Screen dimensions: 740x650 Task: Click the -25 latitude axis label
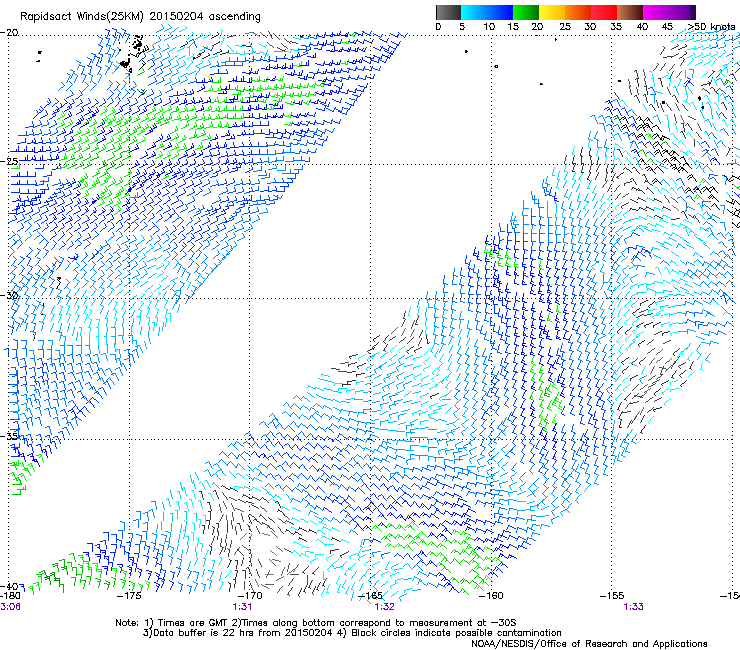9,162
